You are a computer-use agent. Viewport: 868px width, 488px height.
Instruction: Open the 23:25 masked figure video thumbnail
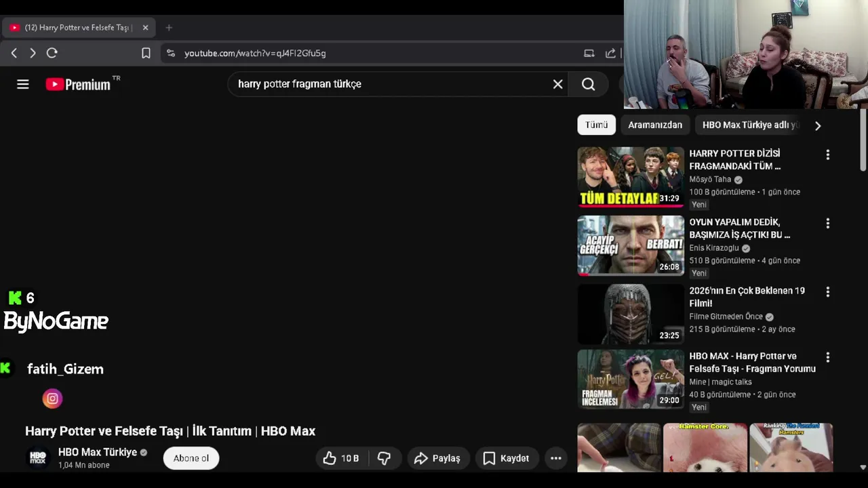pyautogui.click(x=631, y=314)
